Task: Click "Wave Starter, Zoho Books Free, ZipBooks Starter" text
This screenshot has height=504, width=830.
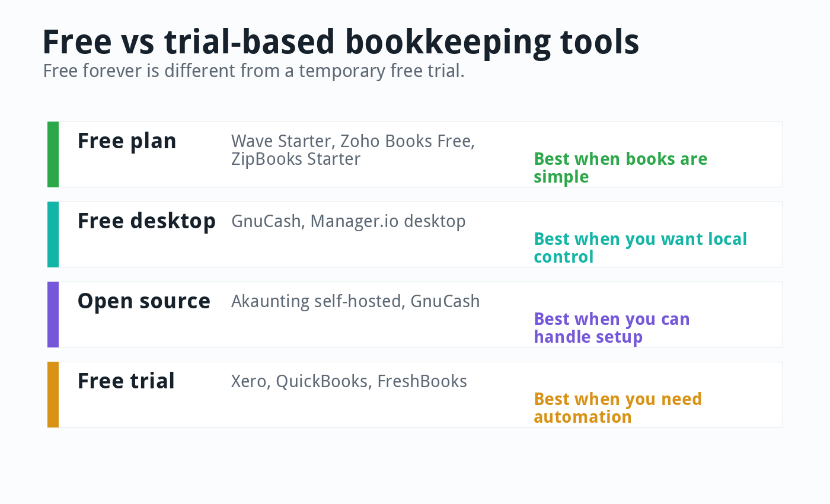Action: pyautogui.click(x=353, y=150)
